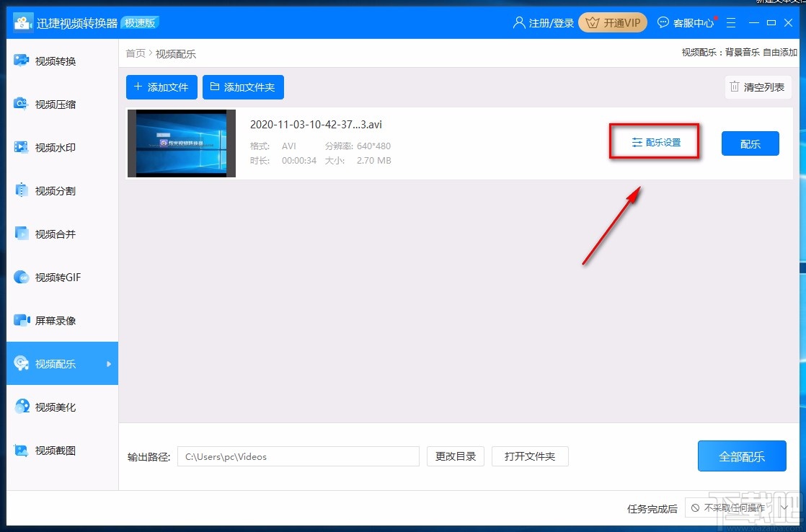Click the 视频美化 icon
The width and height of the screenshot is (806, 532).
tap(22, 407)
